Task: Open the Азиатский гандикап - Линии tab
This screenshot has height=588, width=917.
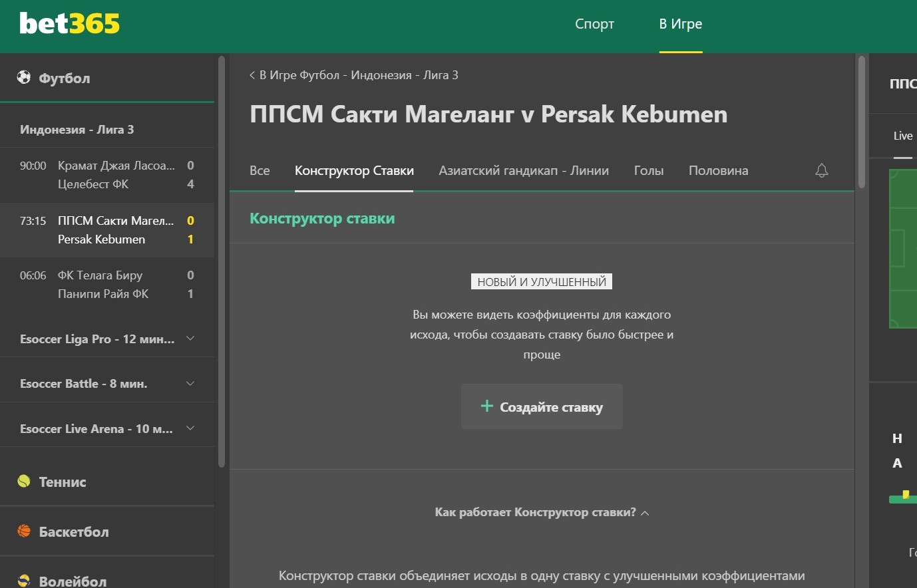Action: pos(524,171)
